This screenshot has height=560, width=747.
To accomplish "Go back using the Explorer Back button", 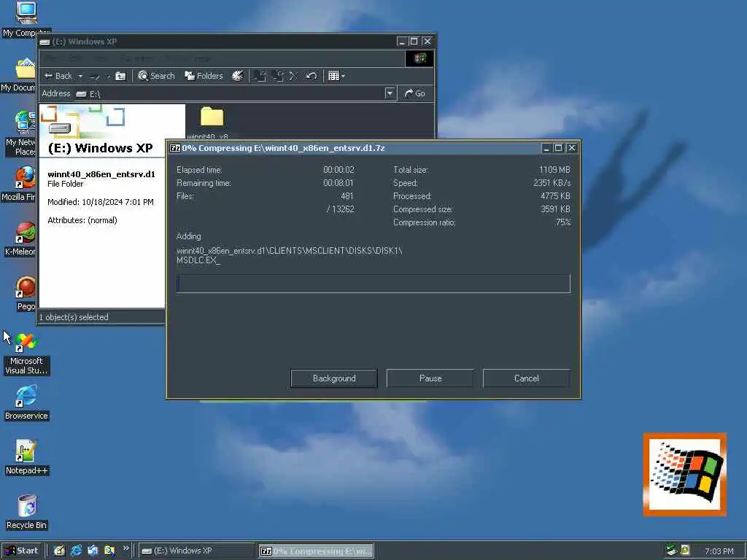I will coord(58,76).
